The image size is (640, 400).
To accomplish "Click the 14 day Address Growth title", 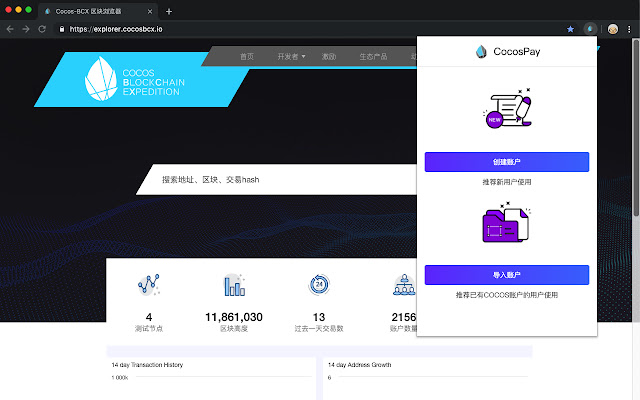I will click(x=360, y=365).
